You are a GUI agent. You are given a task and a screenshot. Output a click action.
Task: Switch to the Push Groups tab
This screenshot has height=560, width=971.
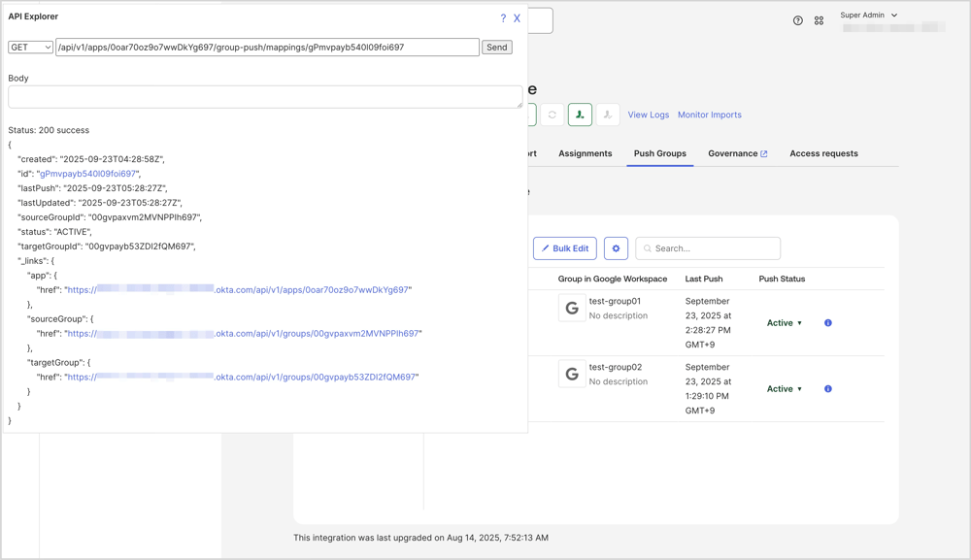[660, 153]
